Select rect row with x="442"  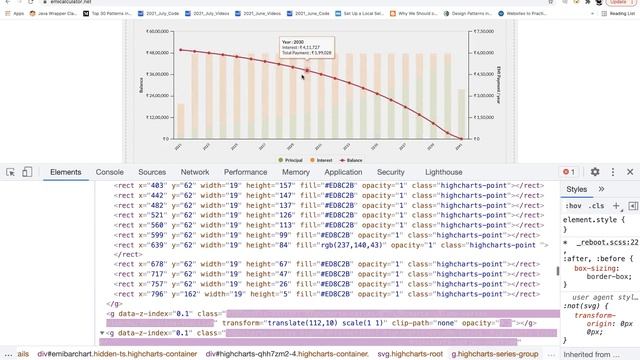pyautogui.click(x=329, y=196)
